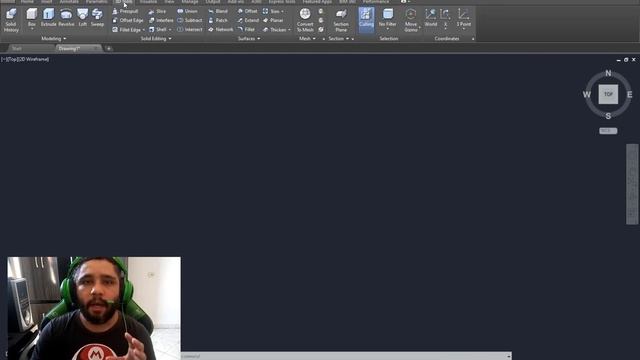Expand the Solid Editing panel
The image size is (640, 360).
[x=156, y=38]
